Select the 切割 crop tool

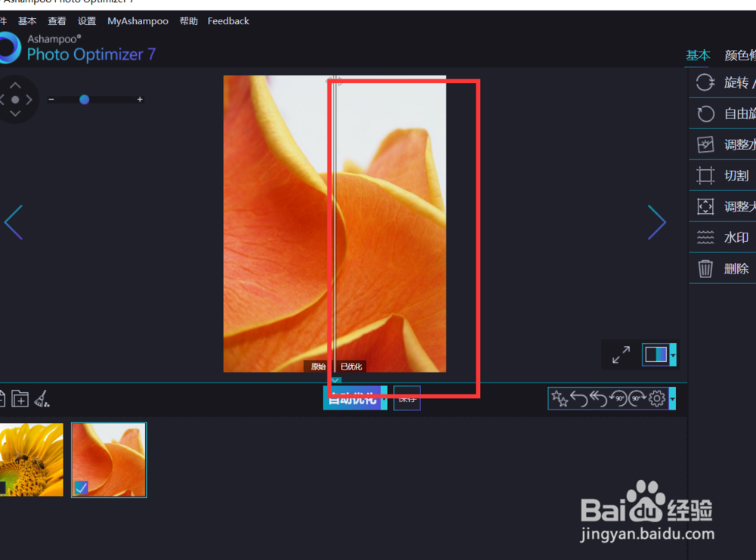722,175
